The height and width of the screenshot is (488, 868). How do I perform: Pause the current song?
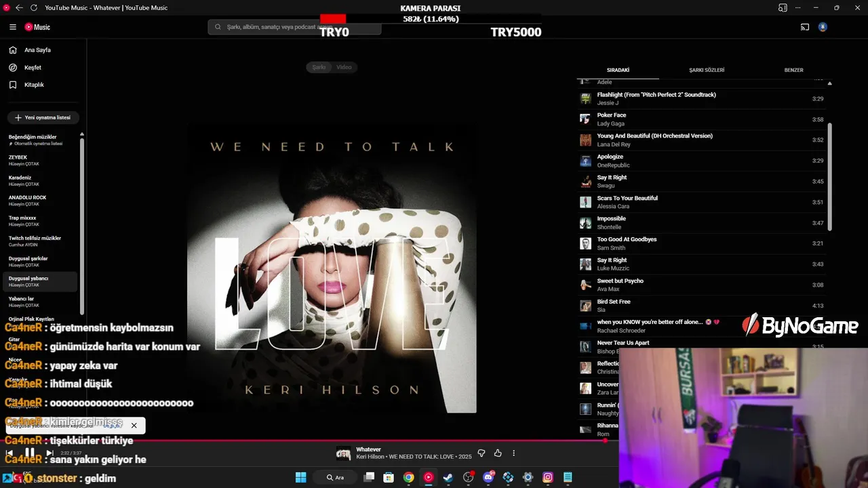[30, 453]
